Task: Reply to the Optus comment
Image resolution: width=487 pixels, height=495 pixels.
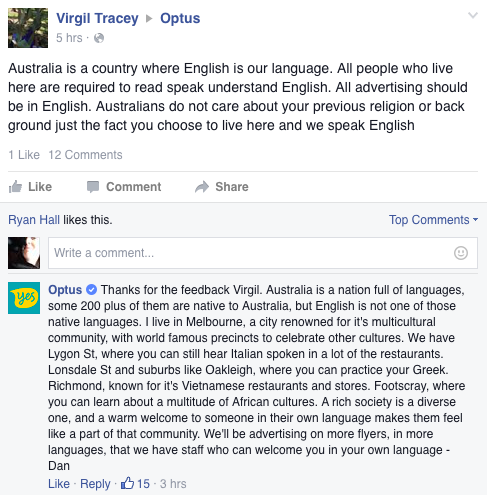Action: pos(95,484)
